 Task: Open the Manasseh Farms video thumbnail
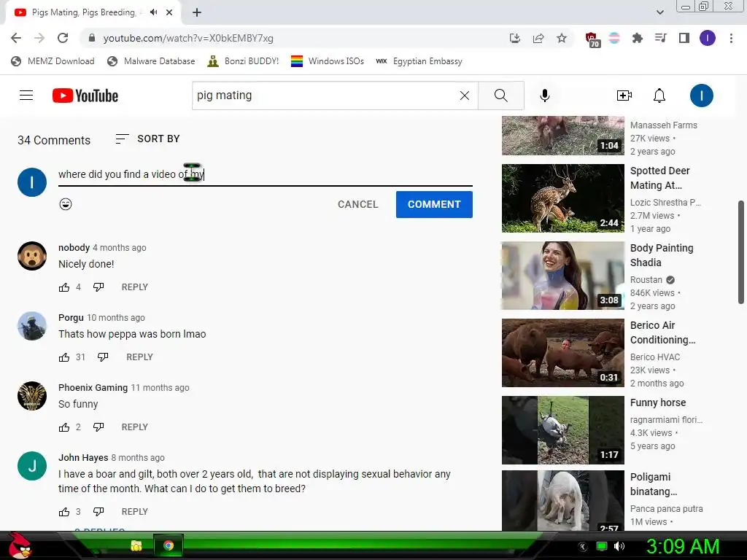pyautogui.click(x=562, y=135)
